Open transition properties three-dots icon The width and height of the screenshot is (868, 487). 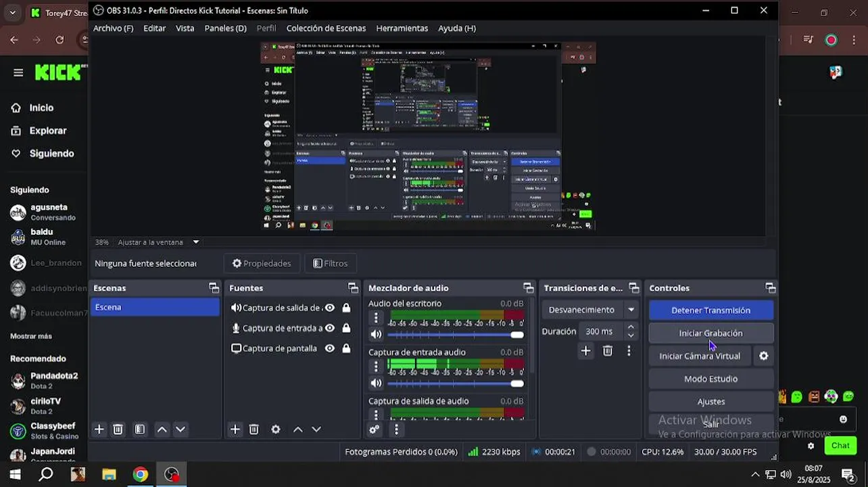[629, 350]
